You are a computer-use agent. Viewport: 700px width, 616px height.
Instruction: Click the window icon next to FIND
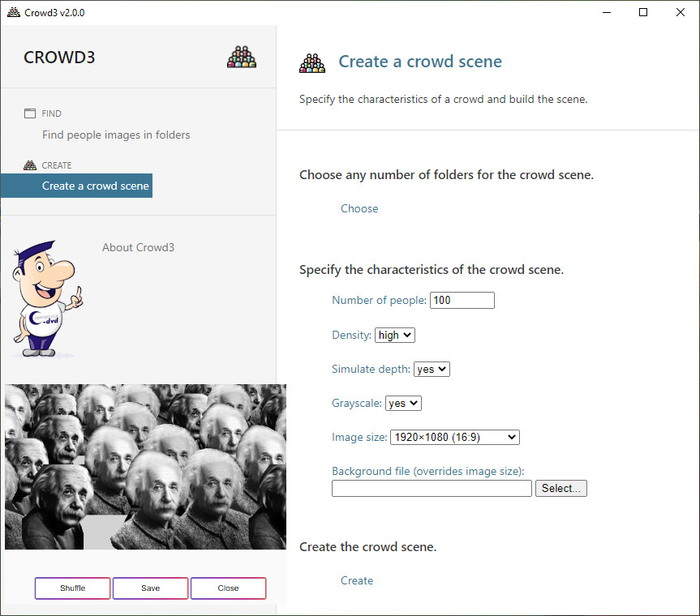click(x=30, y=113)
